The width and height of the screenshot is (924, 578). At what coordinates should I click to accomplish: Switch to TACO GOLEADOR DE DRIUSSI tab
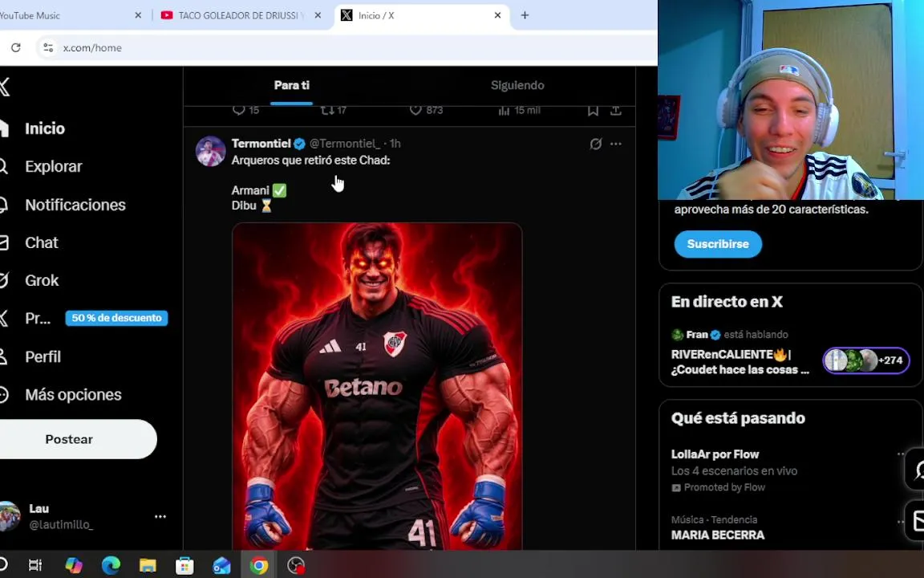pos(241,15)
